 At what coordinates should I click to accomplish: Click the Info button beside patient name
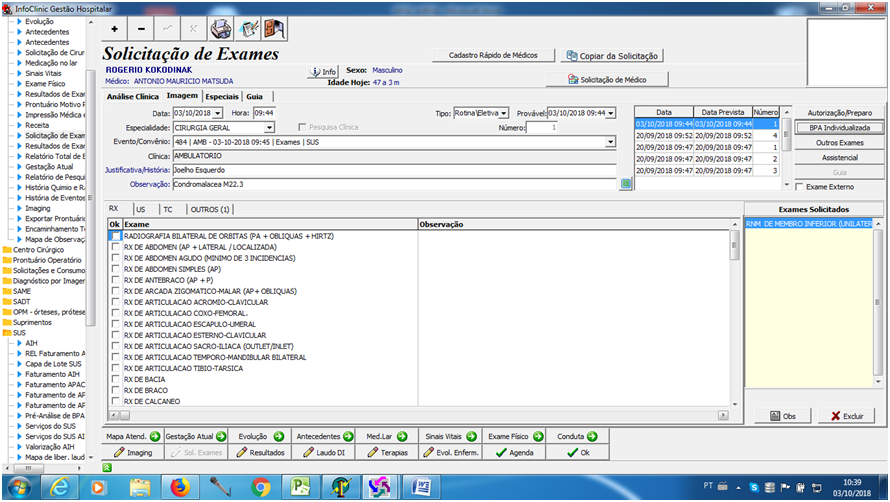[321, 72]
